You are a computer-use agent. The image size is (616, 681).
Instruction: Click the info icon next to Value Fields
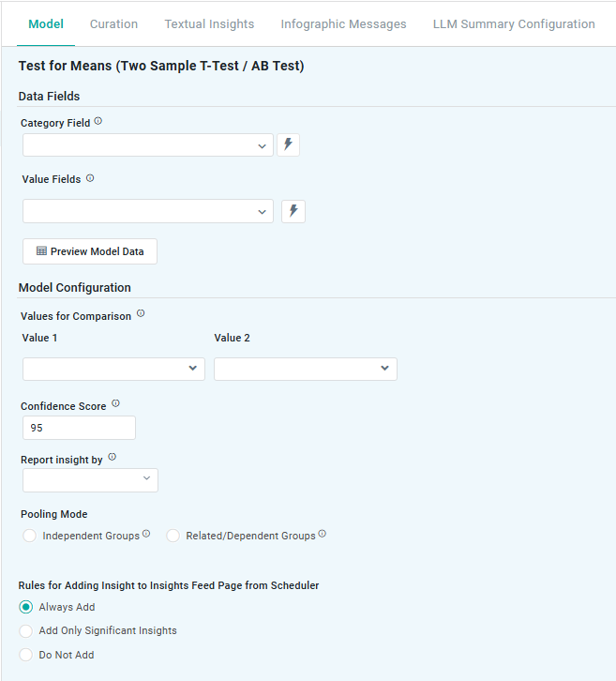(x=90, y=178)
